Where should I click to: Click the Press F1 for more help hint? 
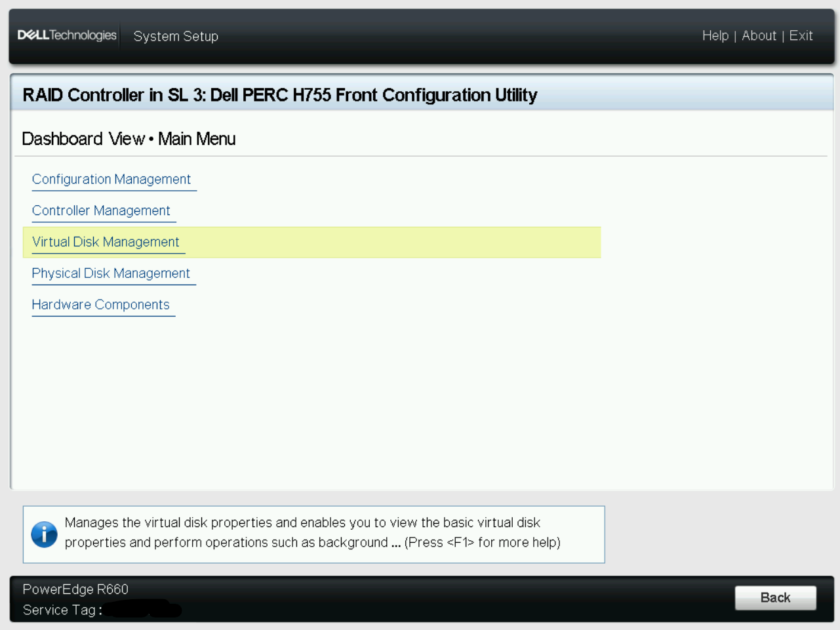(482, 543)
